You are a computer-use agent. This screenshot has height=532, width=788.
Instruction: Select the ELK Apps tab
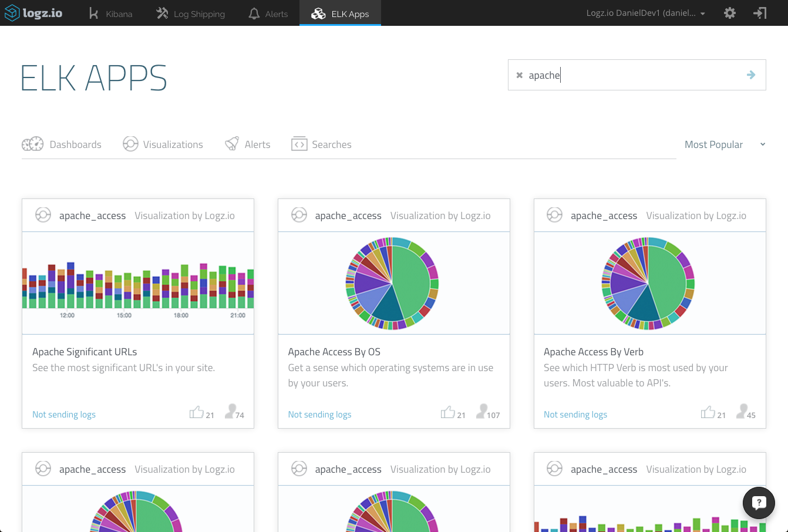pyautogui.click(x=340, y=14)
